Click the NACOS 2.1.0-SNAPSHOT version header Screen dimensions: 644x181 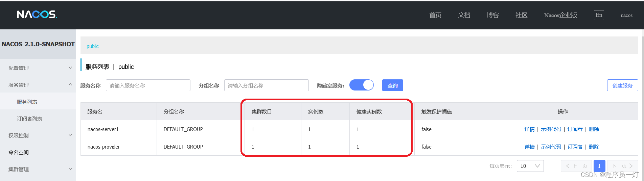click(x=38, y=44)
